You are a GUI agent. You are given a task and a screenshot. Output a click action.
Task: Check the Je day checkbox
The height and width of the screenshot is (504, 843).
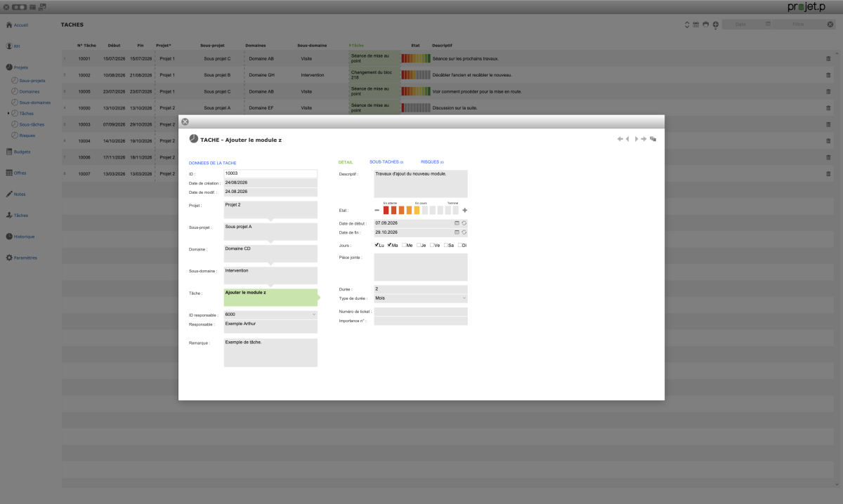coord(419,245)
